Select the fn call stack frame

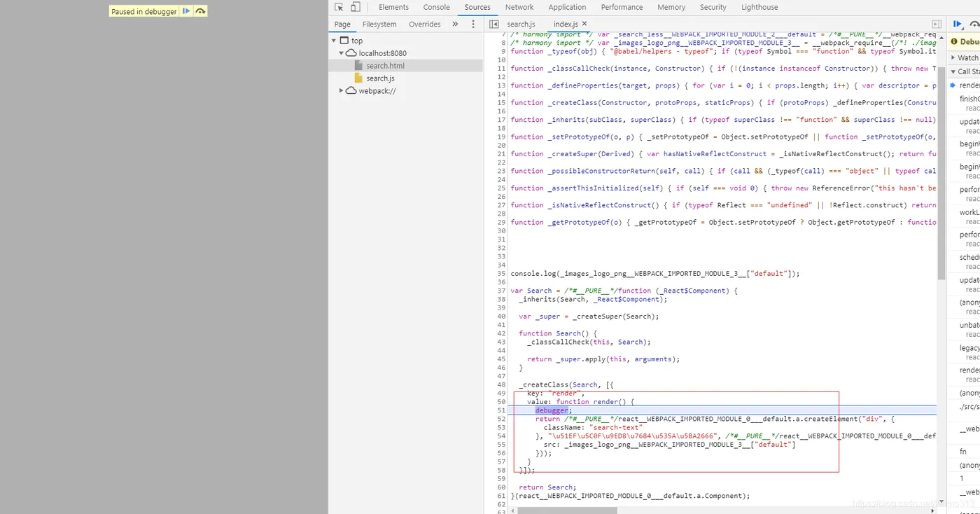pos(965,452)
